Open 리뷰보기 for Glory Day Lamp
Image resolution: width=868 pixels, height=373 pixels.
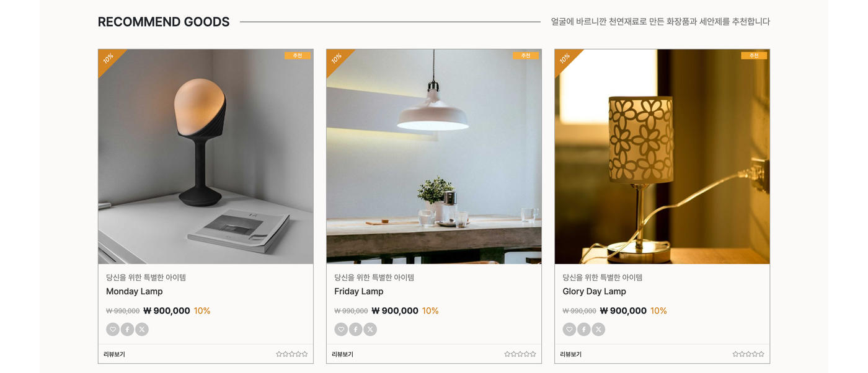pos(570,354)
